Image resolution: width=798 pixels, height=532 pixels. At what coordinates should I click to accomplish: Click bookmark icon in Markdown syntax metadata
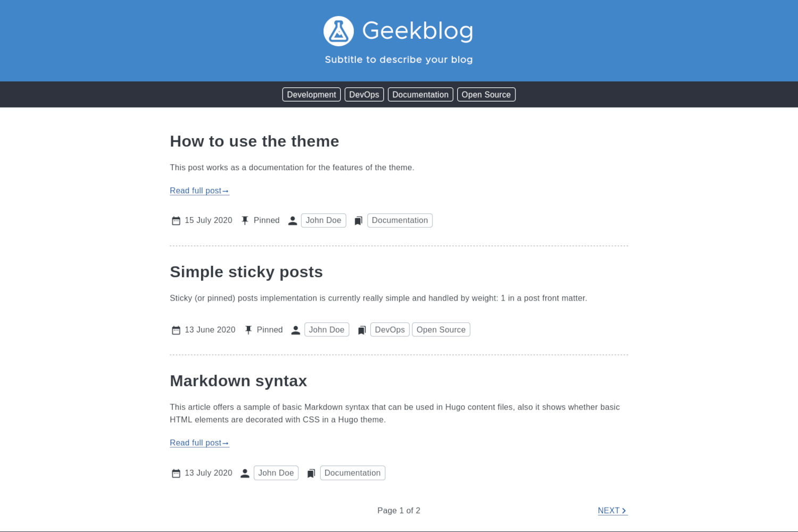click(x=311, y=473)
